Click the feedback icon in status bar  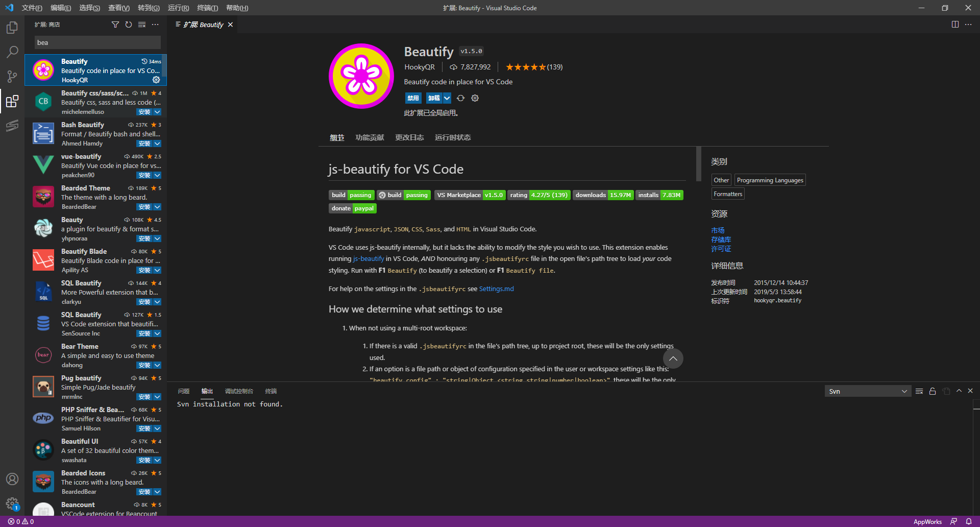pyautogui.click(x=953, y=521)
